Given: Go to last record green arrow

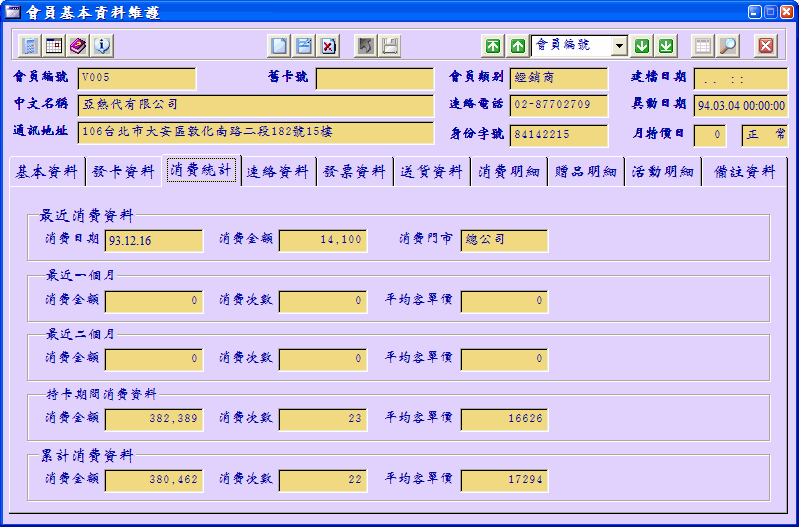Looking at the screenshot, I should [x=666, y=46].
